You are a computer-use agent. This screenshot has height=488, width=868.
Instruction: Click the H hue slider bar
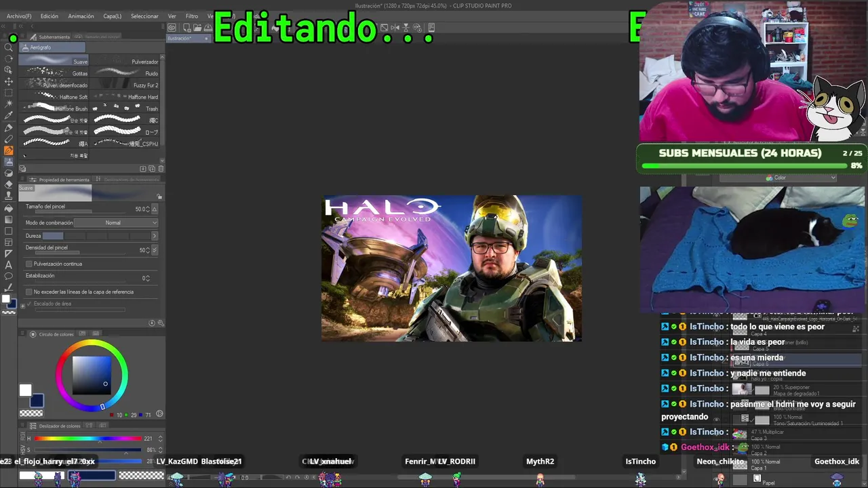[88, 439]
